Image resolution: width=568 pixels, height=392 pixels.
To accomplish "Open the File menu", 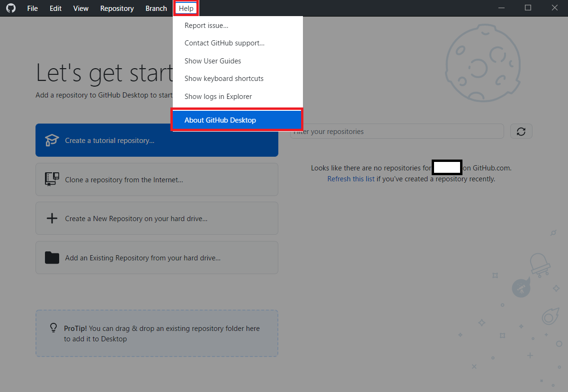I will 33,8.
